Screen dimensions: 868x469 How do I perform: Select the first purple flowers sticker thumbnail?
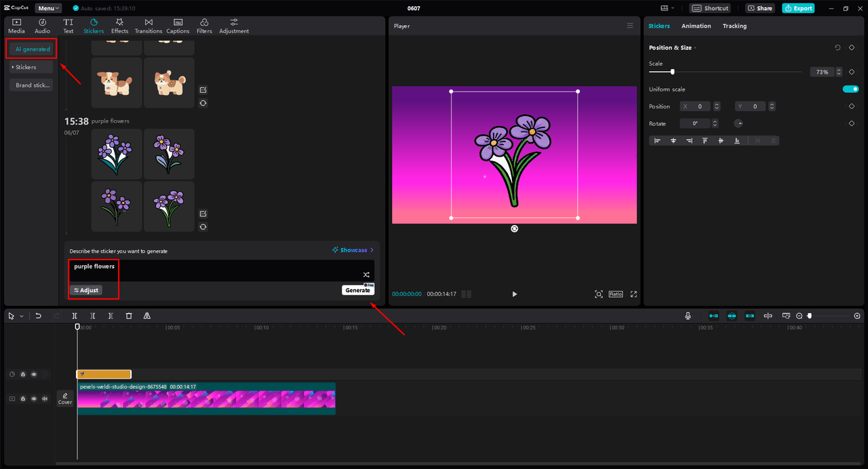pyautogui.click(x=117, y=154)
